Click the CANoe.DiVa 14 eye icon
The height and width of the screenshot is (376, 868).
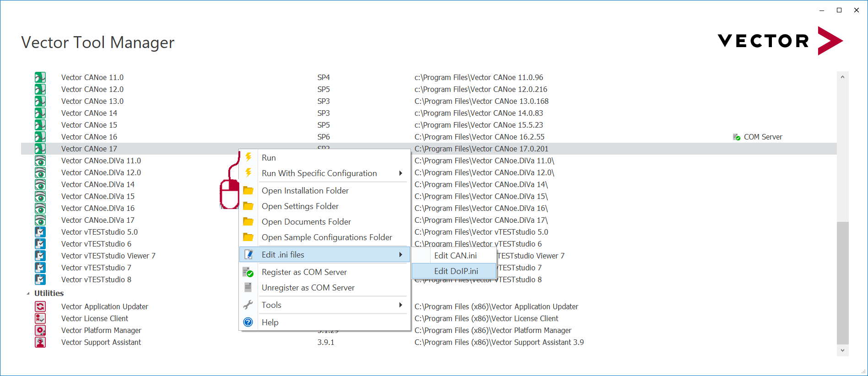(40, 184)
